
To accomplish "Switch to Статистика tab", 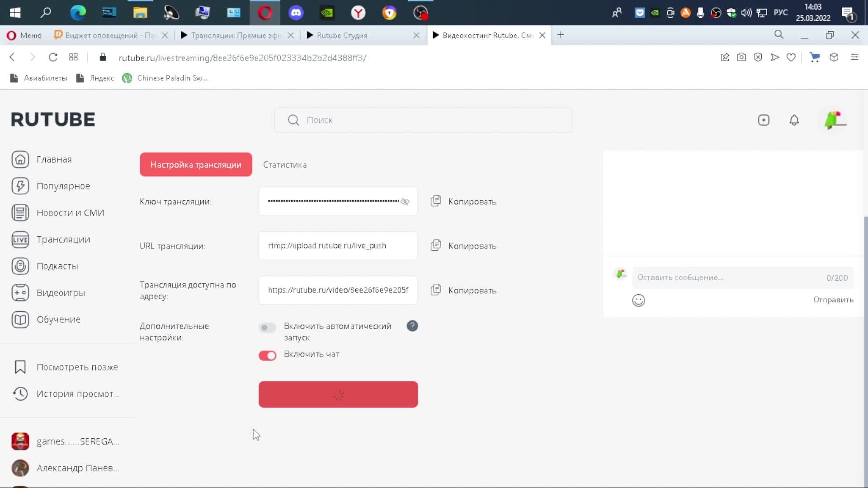I will click(285, 165).
